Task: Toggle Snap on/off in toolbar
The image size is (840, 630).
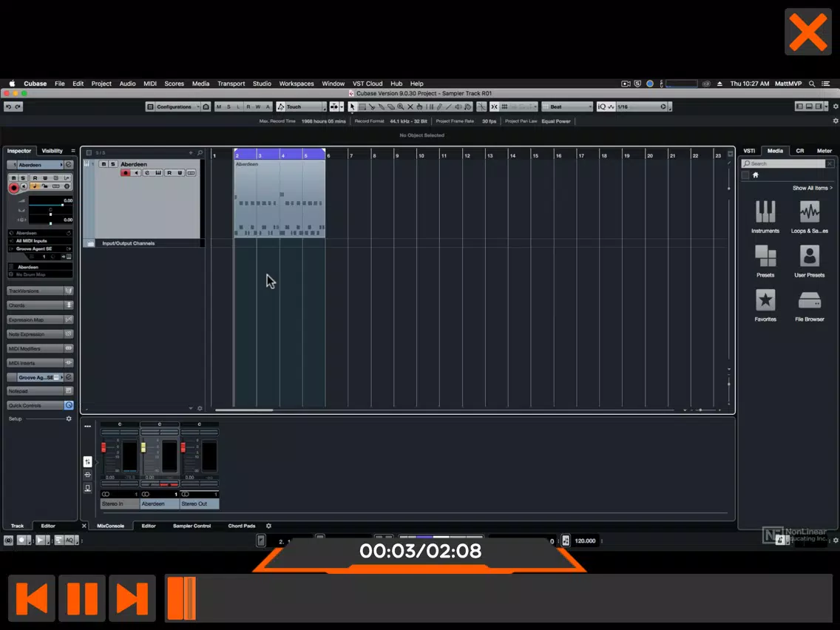Action: pyautogui.click(x=495, y=106)
